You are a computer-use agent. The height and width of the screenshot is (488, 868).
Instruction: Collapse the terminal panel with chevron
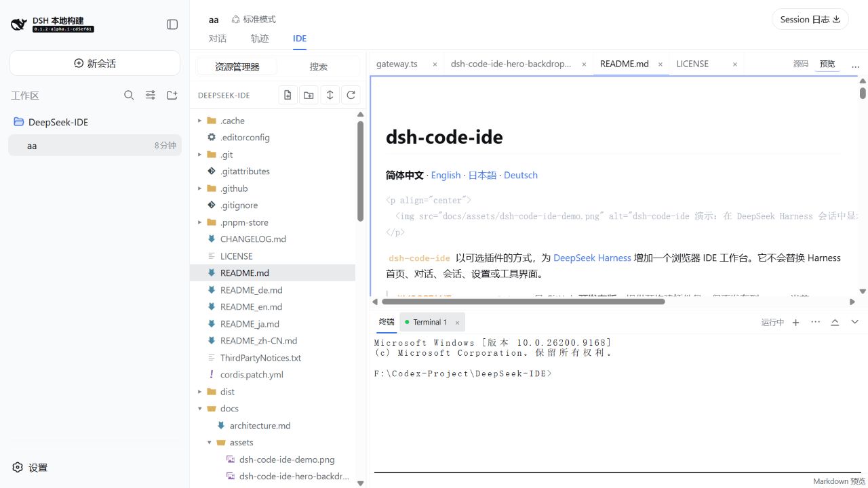[x=854, y=322]
